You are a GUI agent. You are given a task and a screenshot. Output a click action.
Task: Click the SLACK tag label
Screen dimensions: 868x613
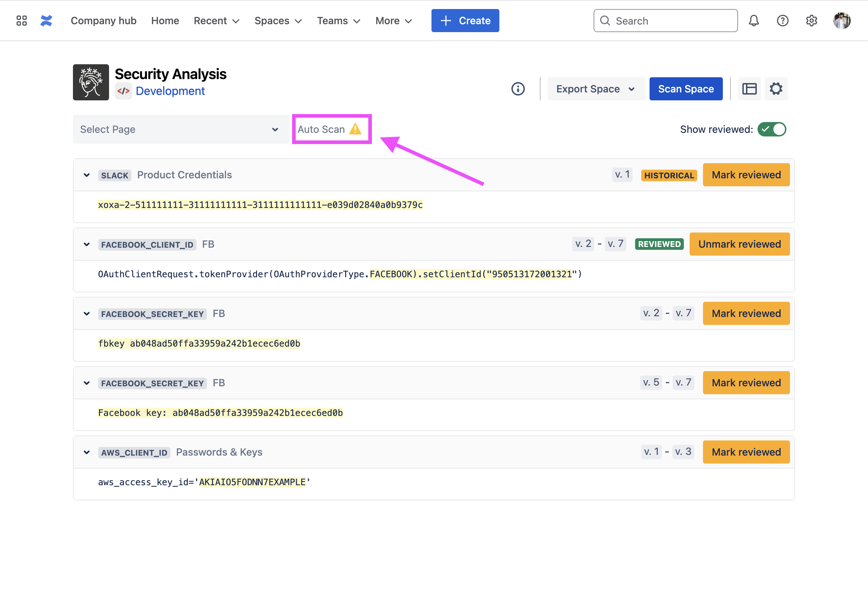coord(114,175)
